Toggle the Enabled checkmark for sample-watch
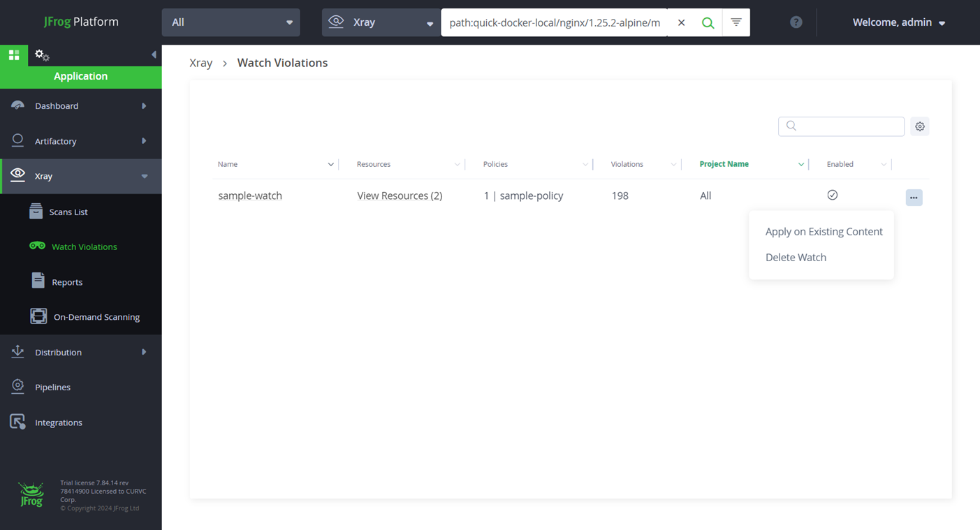Image resolution: width=980 pixels, height=530 pixels. [x=832, y=195]
